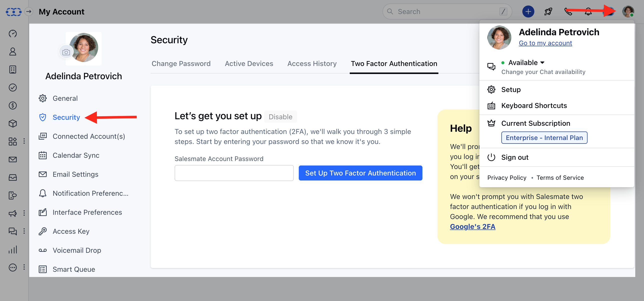Expand the three-dot menu next to the megaphone icon
The width and height of the screenshot is (644, 301).
(x=24, y=213)
